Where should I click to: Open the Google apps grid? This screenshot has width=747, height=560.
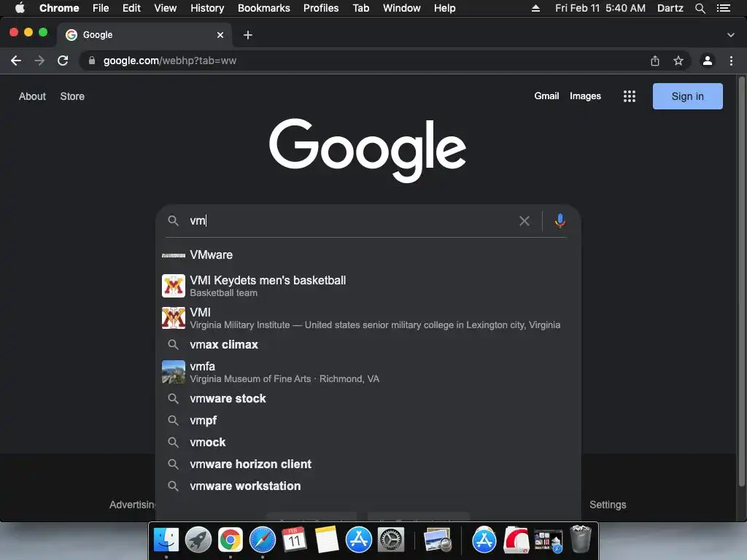tap(630, 96)
